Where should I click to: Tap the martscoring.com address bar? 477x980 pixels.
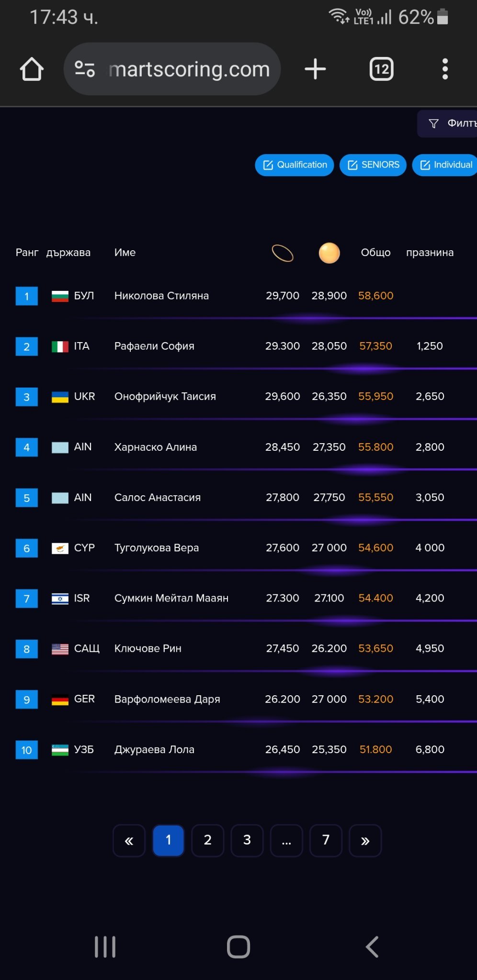(x=189, y=69)
